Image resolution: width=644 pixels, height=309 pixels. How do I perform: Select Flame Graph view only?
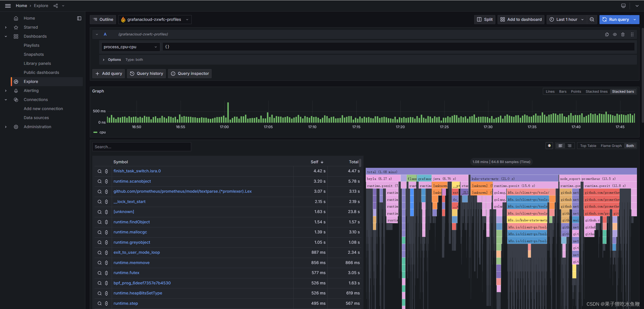(x=611, y=146)
